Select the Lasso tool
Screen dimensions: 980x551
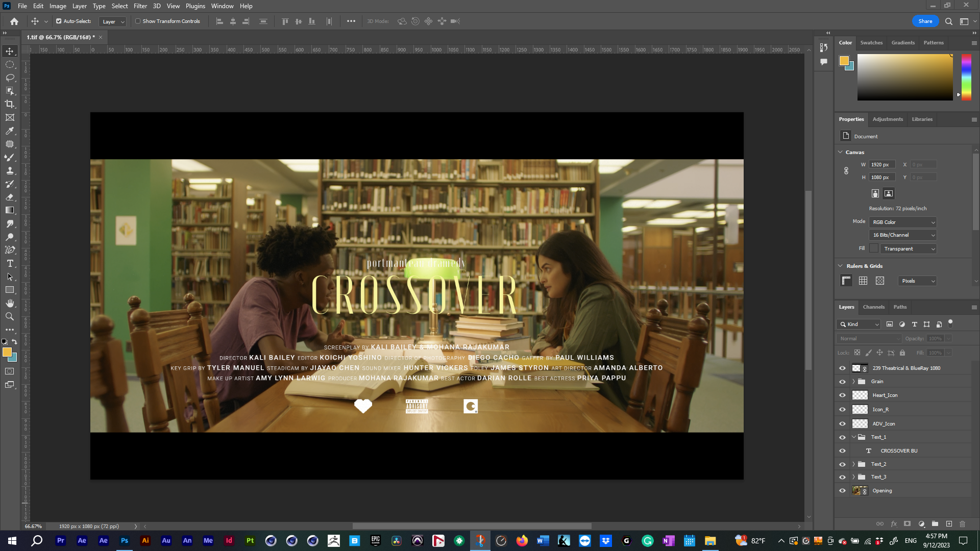pyautogui.click(x=10, y=78)
